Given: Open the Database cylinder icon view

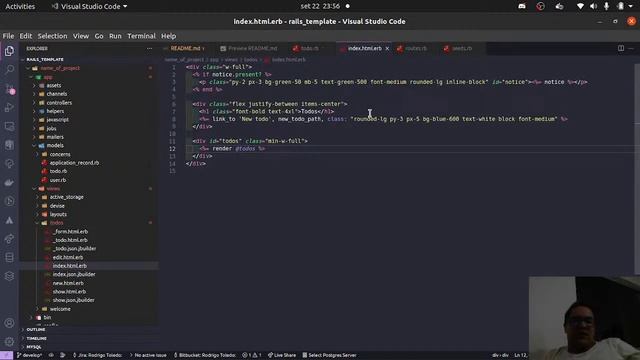Looking at the screenshot, I should [9, 258].
